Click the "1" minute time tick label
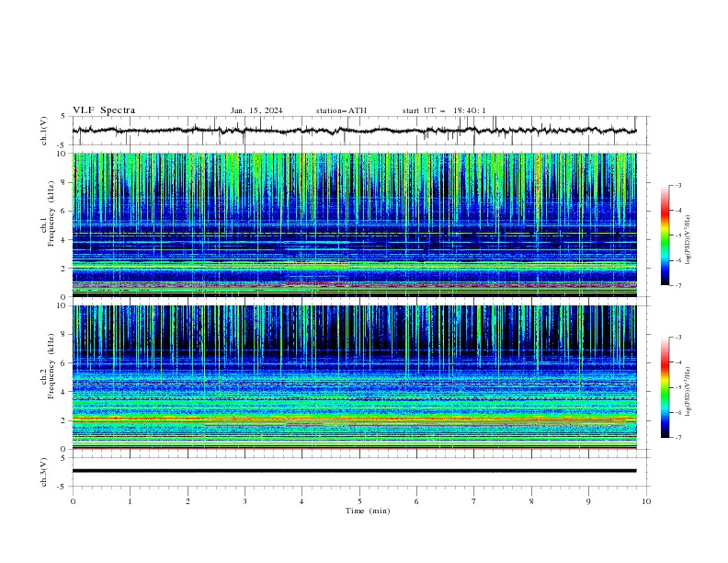Screen dimensions: 728x563 [130, 501]
